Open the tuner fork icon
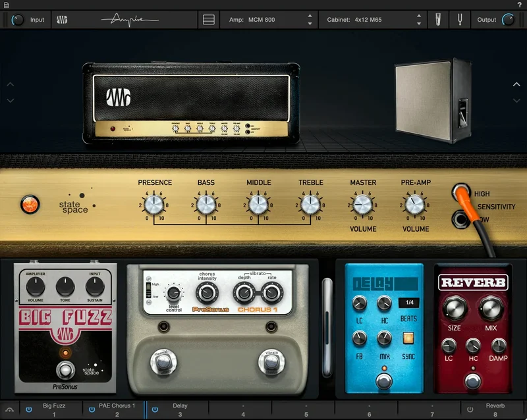Screen dimensions: 527x420 pos(460,20)
